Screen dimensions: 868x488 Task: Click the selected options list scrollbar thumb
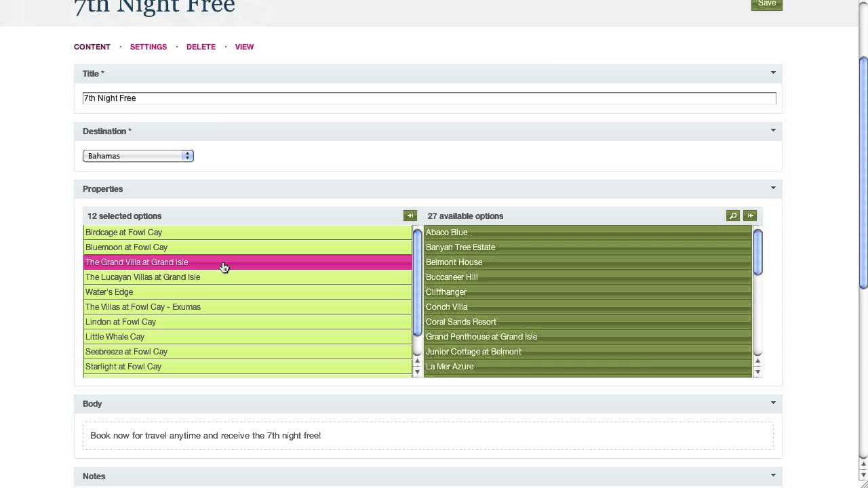pyautogui.click(x=418, y=283)
